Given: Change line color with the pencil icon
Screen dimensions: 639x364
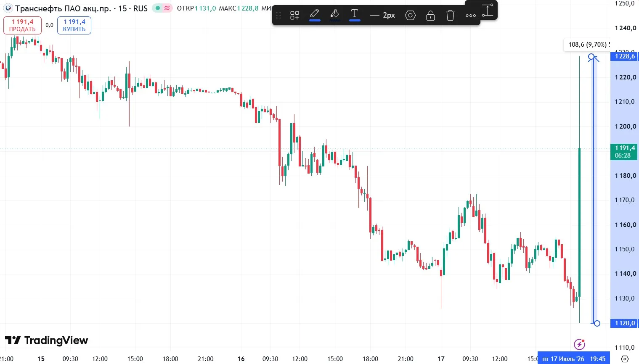Looking at the screenshot, I should tap(315, 15).
